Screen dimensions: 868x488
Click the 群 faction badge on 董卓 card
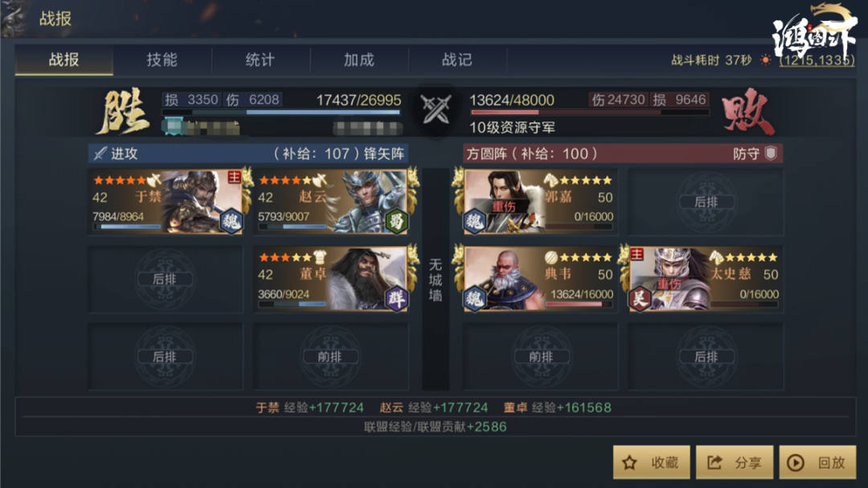pos(395,299)
